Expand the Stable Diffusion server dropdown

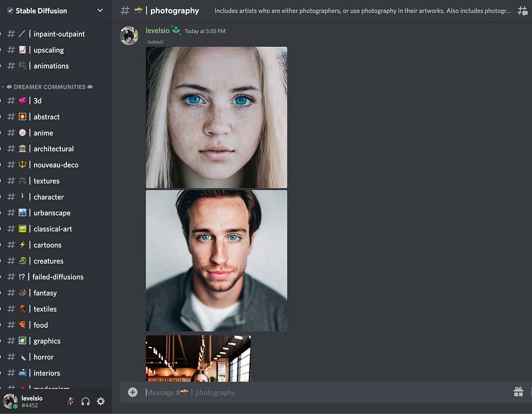pos(100,11)
